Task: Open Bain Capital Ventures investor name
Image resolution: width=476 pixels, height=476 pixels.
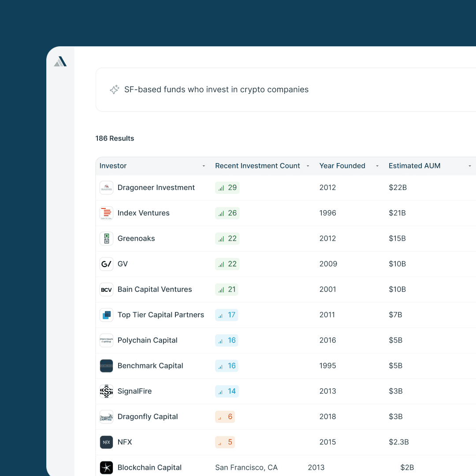Action: click(155, 290)
